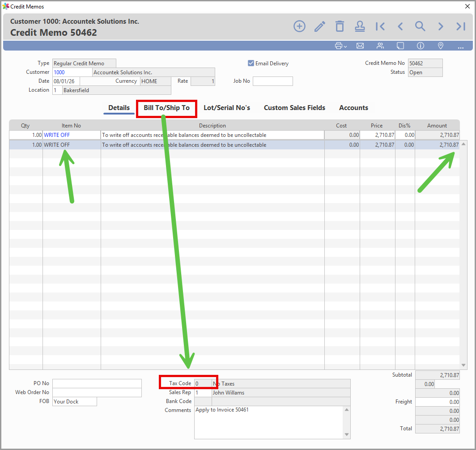Image resolution: width=476 pixels, height=450 pixels.
Task: Click the Rate field
Action: (x=203, y=81)
